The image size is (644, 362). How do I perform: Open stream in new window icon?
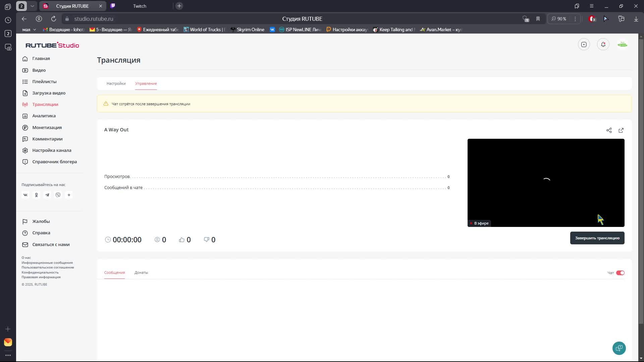click(621, 130)
